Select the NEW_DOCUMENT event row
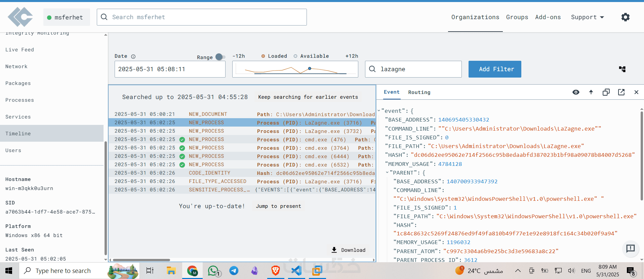 242,114
